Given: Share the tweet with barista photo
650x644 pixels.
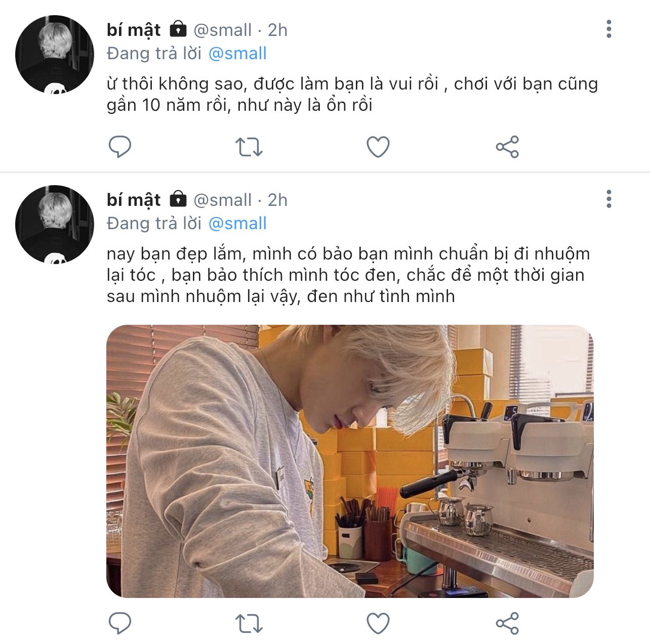Looking at the screenshot, I should 507,623.
